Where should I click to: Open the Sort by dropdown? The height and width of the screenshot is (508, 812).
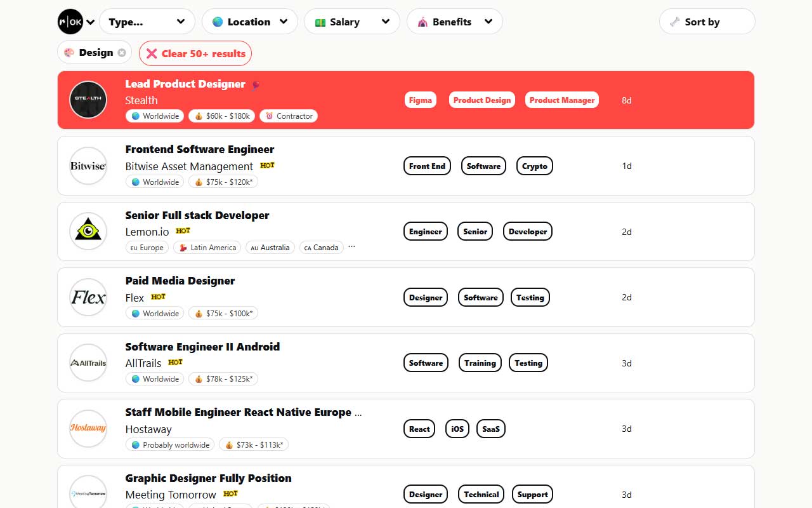tap(707, 22)
